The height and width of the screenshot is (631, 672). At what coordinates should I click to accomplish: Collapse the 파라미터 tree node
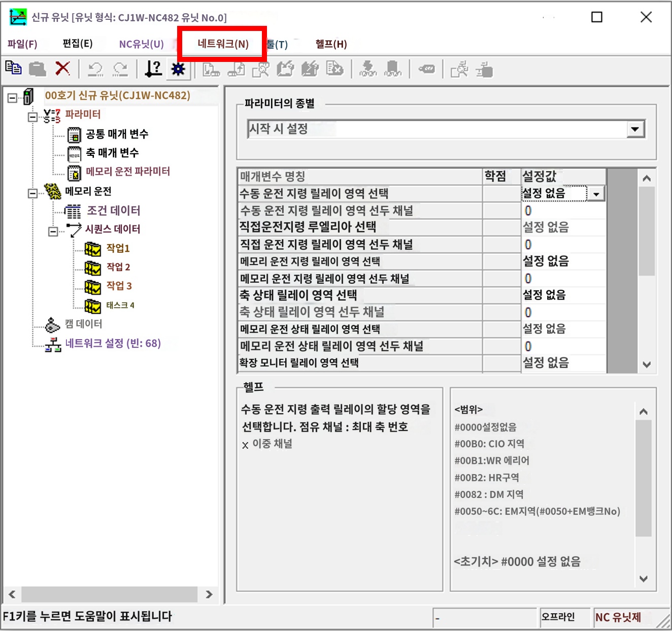[32, 117]
